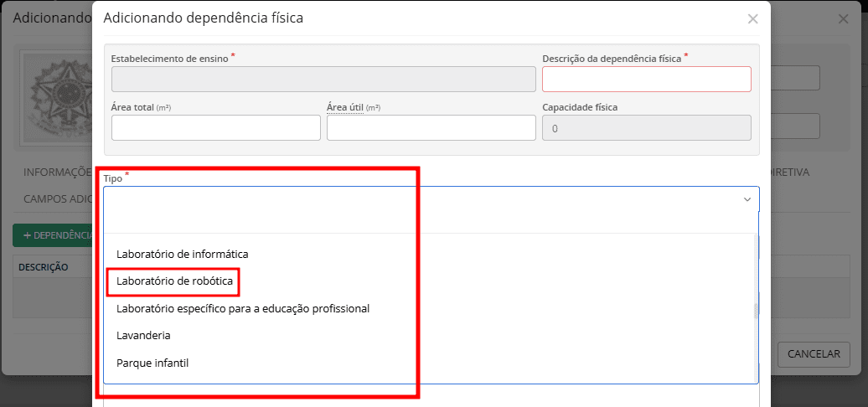868x407 pixels.
Task: Choose Parque infantil option
Action: pyautogui.click(x=152, y=363)
